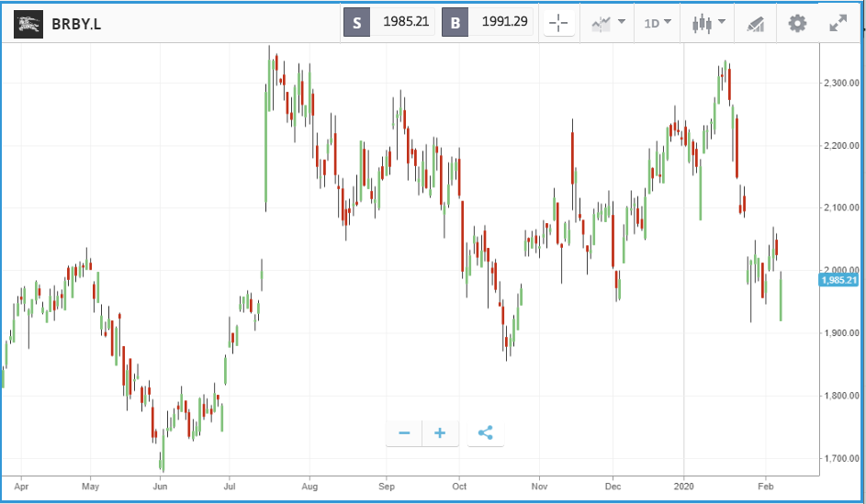Open the drawing tools icon
The width and height of the screenshot is (866, 504).
tap(754, 23)
